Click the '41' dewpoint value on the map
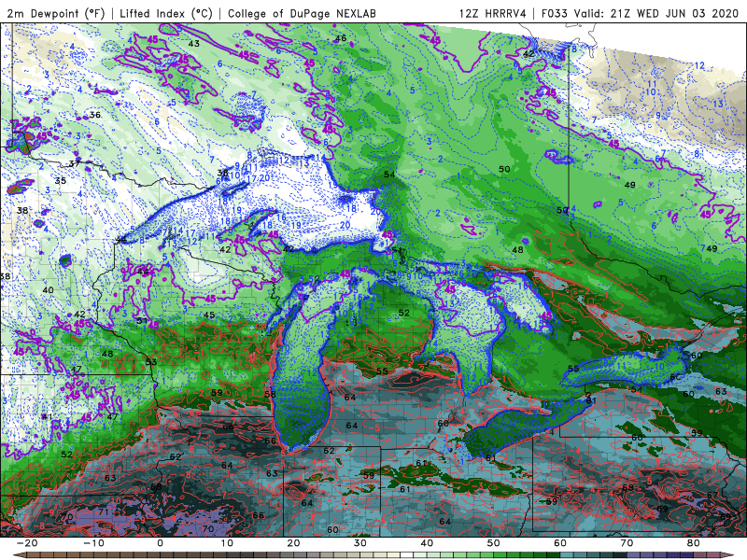The image size is (747, 560). [x=47, y=416]
